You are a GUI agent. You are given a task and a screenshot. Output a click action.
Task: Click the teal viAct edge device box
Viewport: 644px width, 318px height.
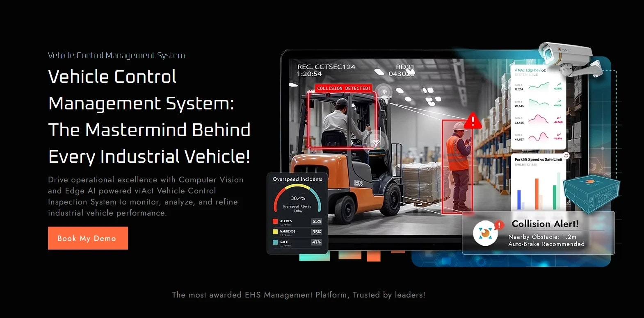[x=591, y=193]
